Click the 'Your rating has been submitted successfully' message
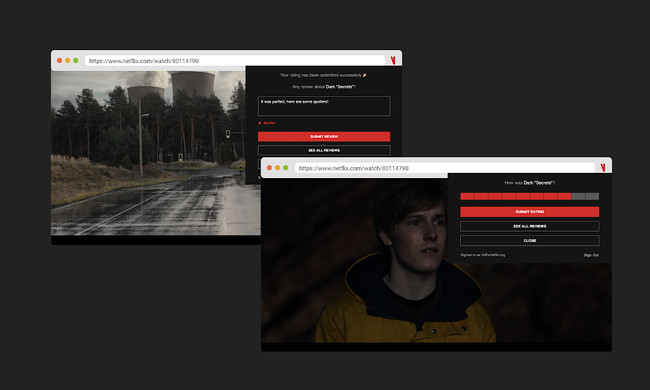 [323, 75]
